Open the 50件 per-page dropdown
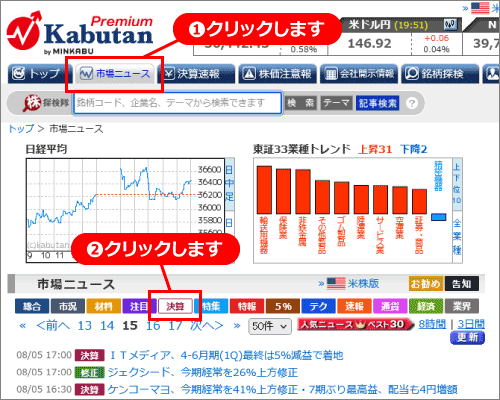This screenshot has height=400, width=500. pos(270,326)
